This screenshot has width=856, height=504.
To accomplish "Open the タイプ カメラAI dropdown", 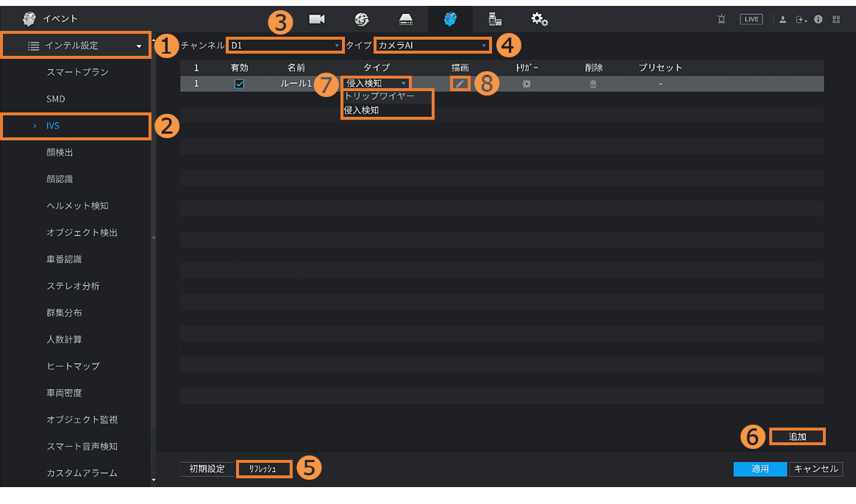I will point(432,46).
